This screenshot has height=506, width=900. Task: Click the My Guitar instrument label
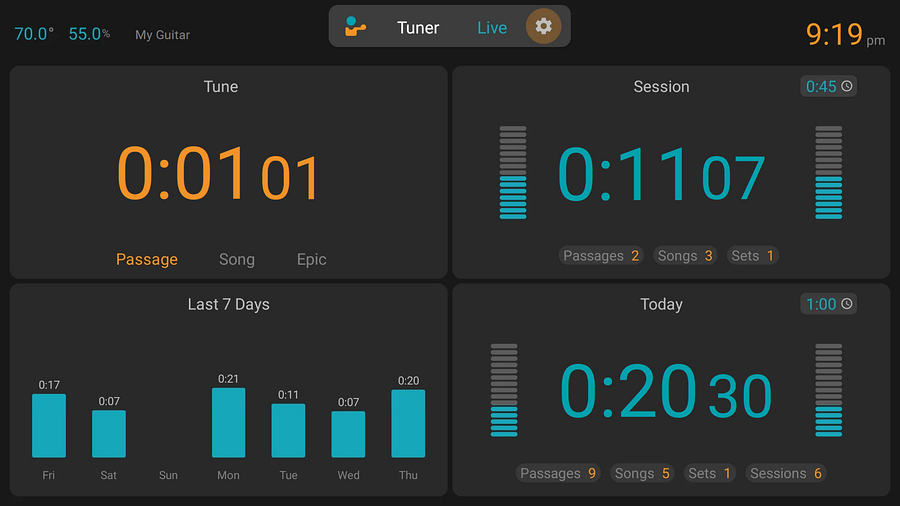tap(162, 35)
